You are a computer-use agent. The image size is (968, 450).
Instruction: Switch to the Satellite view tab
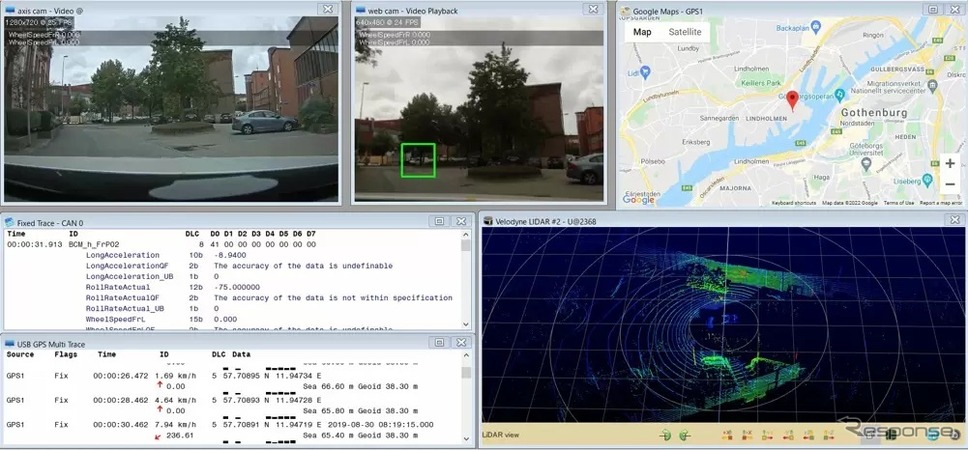point(685,31)
